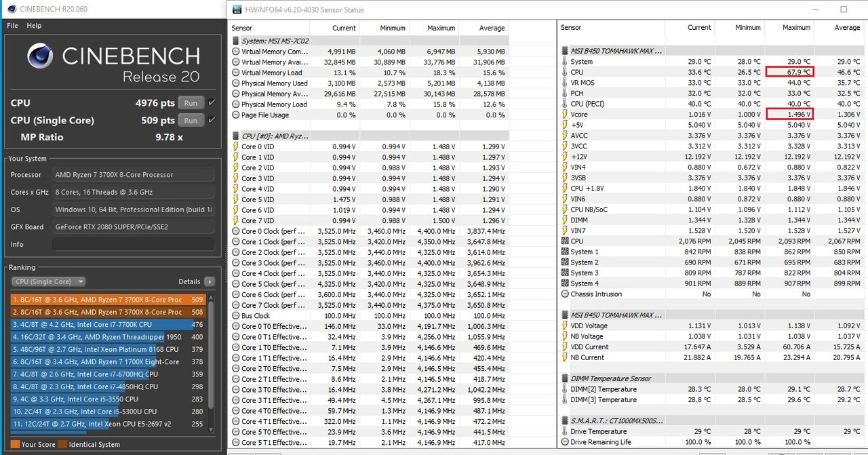
Task: Click the VDD Voltage lightning icon
Action: (x=565, y=325)
